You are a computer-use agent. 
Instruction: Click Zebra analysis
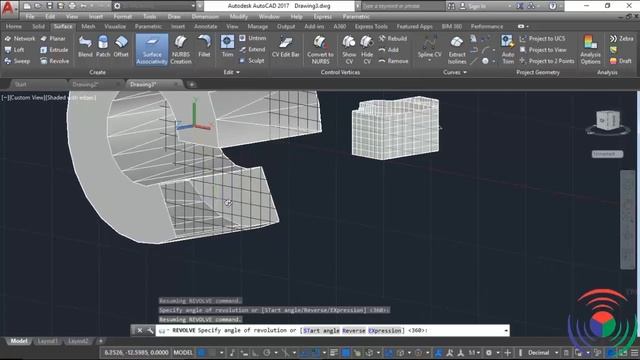tap(621, 38)
